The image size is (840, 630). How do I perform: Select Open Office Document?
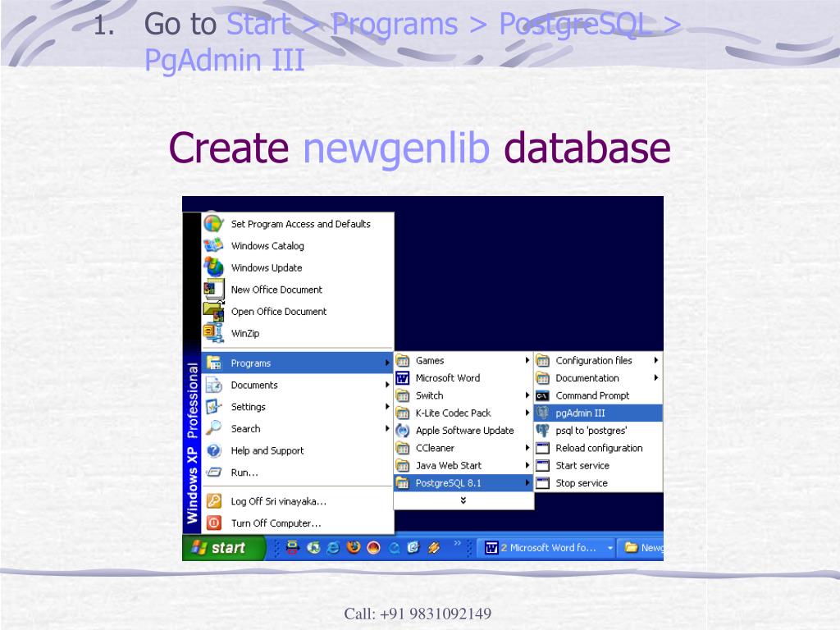pyautogui.click(x=297, y=312)
